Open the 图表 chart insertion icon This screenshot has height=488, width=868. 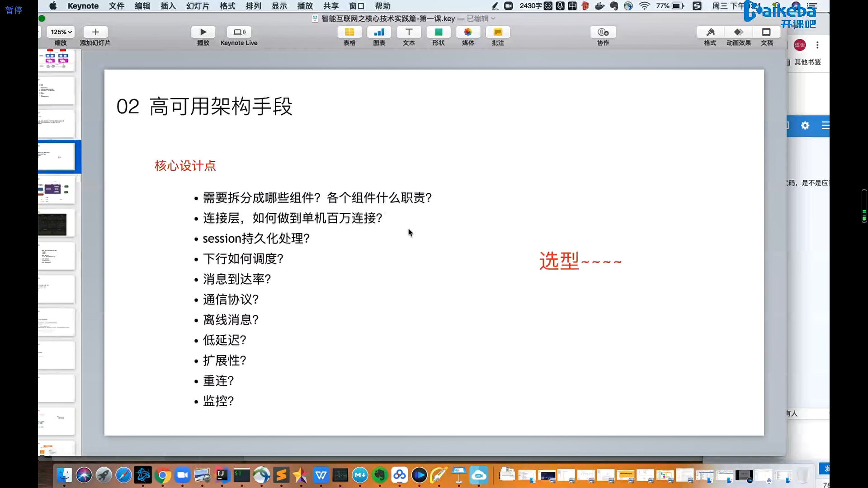tap(379, 32)
